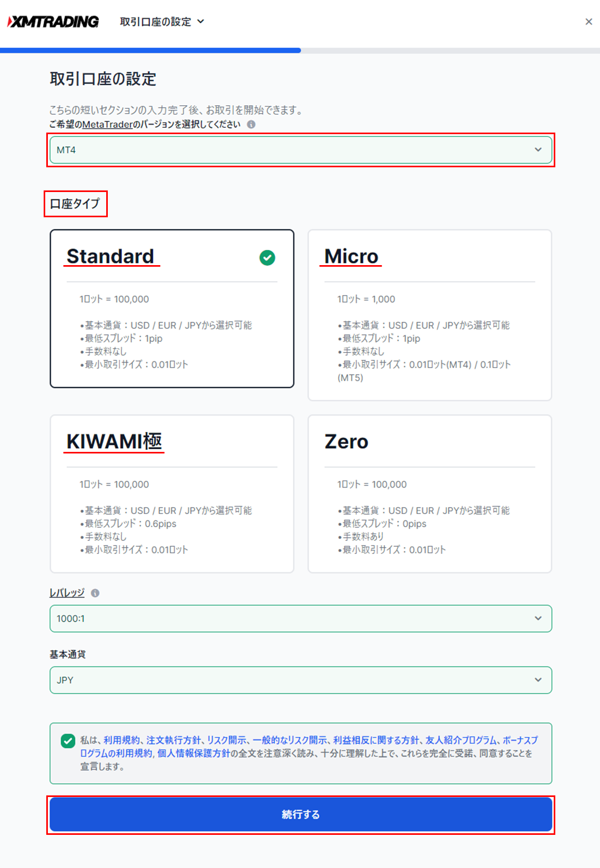The image size is (600, 868).
Task: Open the 取引口座の設定 header menu
Action: pyautogui.click(x=162, y=22)
